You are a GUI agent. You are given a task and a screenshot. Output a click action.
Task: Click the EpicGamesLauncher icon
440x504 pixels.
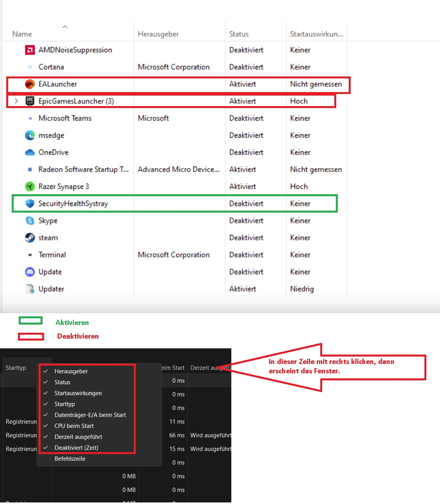pos(30,101)
